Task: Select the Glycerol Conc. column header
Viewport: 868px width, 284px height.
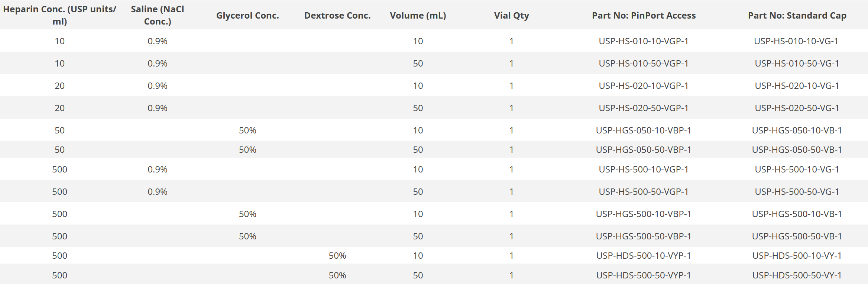Action: (247, 16)
